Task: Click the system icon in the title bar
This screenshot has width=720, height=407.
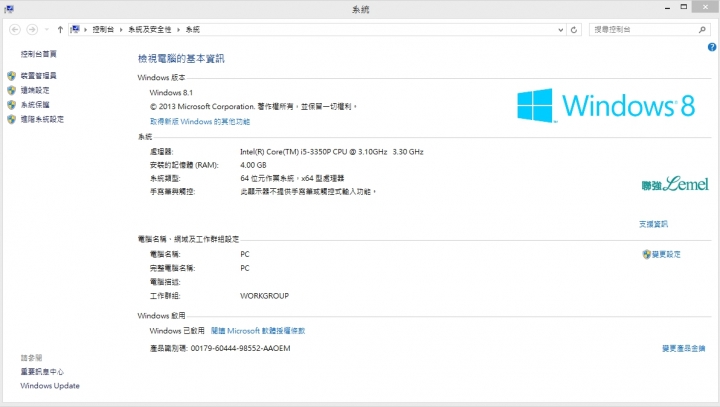Action: [x=9, y=9]
